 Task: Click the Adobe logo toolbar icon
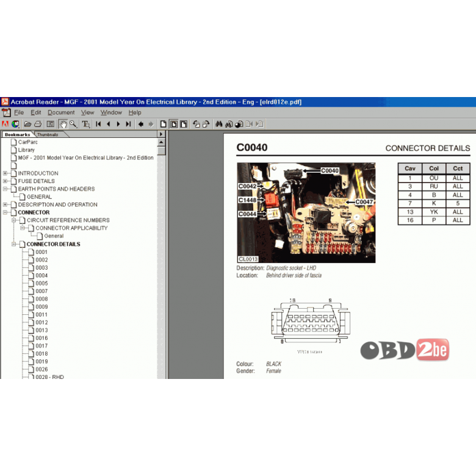click(x=5, y=124)
